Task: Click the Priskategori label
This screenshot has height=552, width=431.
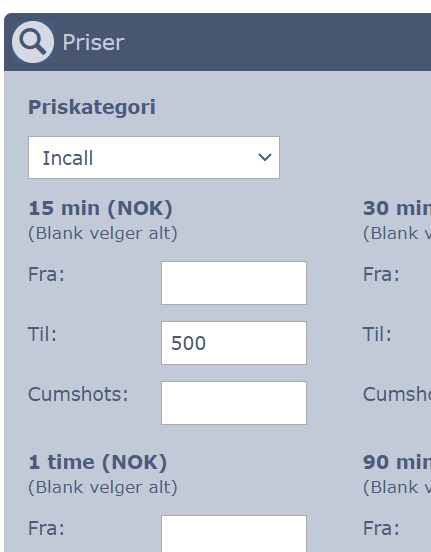Action: 92,107
